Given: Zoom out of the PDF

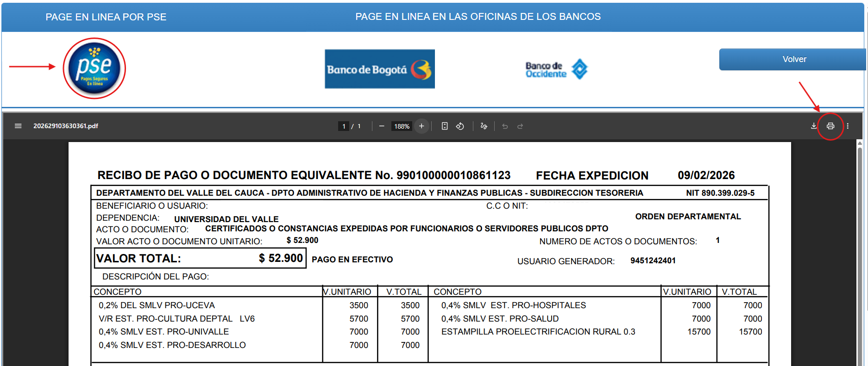Looking at the screenshot, I should click(x=382, y=126).
